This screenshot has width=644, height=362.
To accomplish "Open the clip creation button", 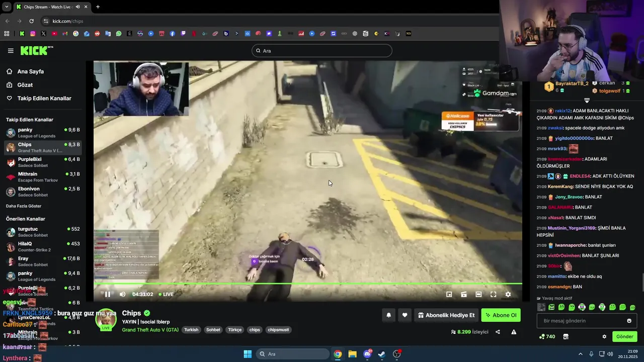I will (464, 294).
